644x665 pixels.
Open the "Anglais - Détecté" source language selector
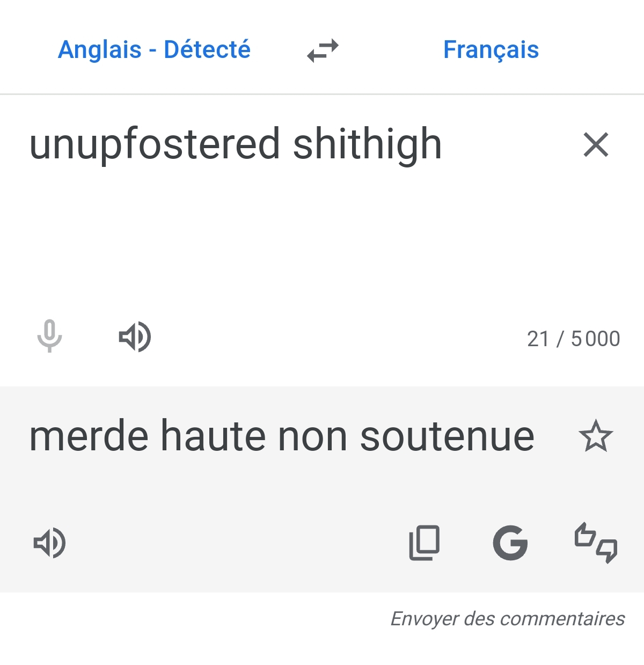coord(154,50)
